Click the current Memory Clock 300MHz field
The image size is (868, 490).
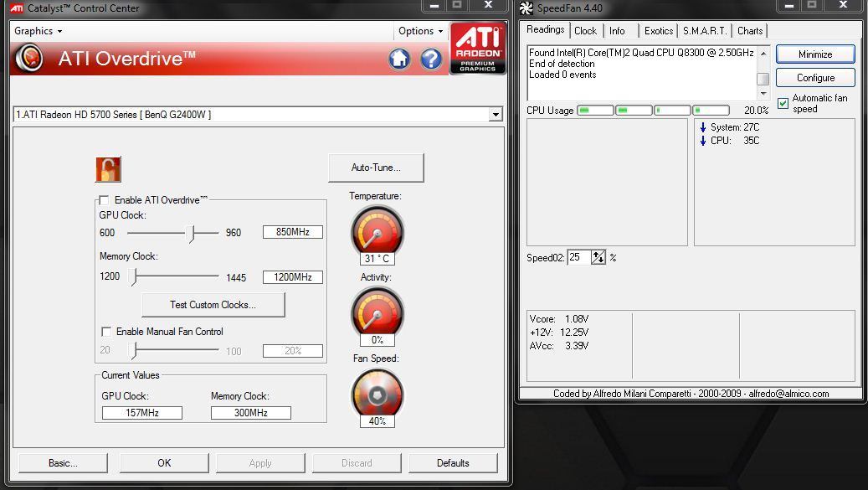pos(251,413)
